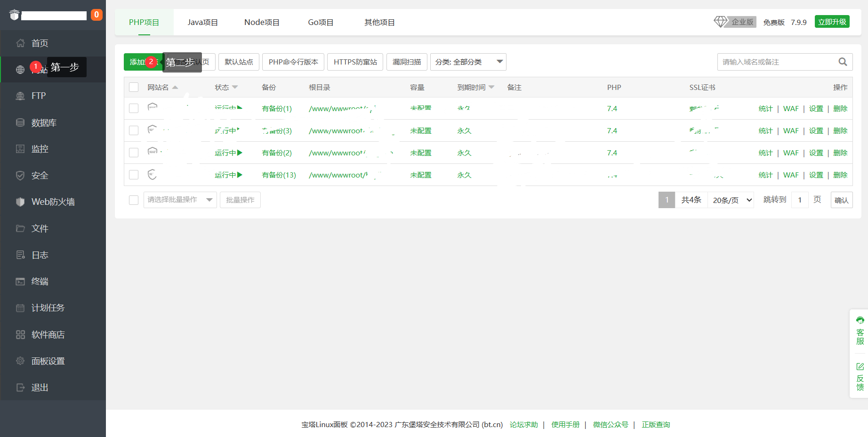
Task: Open the 监控 monitor sidebar icon
Action: click(x=20, y=149)
